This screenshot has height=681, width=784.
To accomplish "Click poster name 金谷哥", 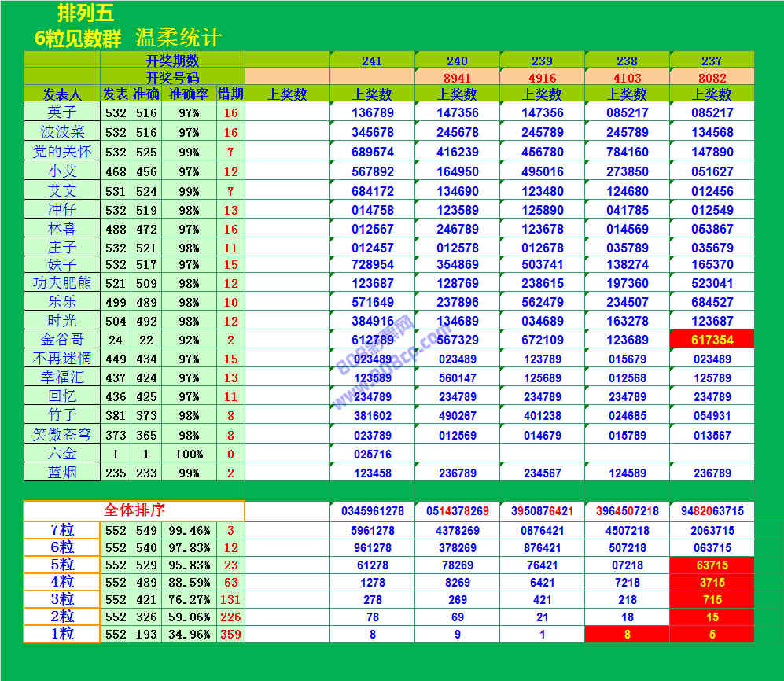I will (x=62, y=340).
